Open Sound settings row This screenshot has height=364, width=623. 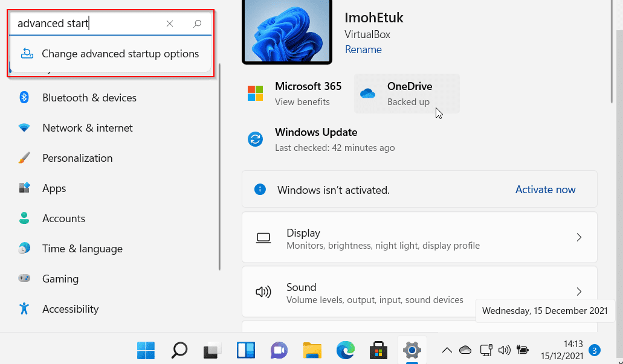point(419,292)
